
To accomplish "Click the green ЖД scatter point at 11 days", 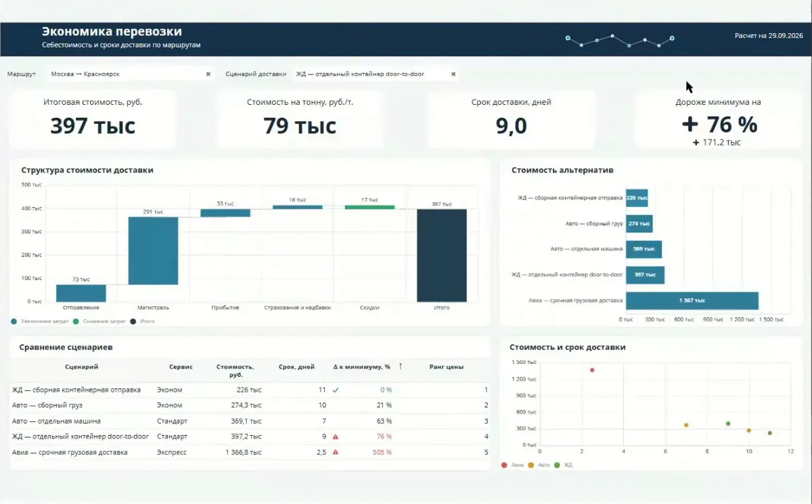I will click(770, 433).
